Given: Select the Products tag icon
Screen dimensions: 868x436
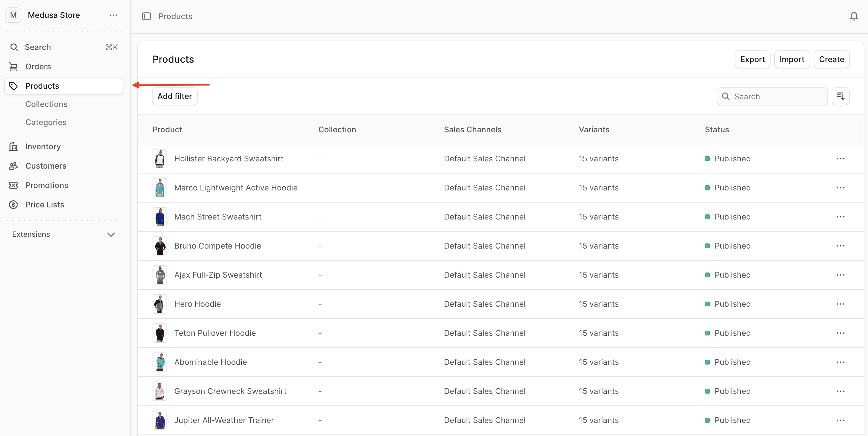Looking at the screenshot, I should tap(14, 86).
